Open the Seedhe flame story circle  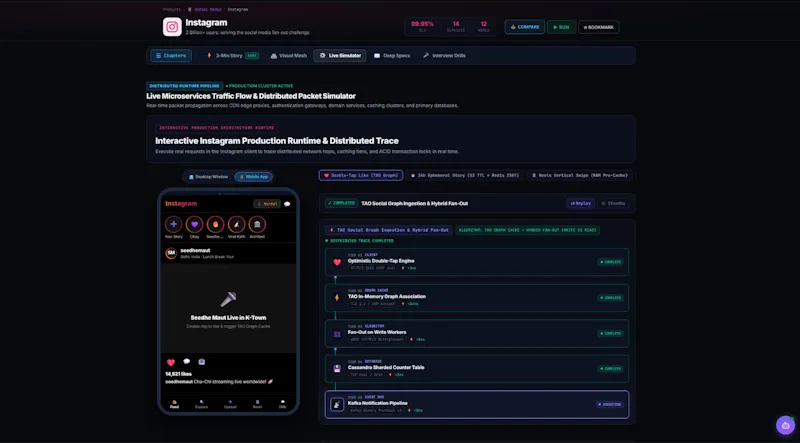(x=215, y=224)
